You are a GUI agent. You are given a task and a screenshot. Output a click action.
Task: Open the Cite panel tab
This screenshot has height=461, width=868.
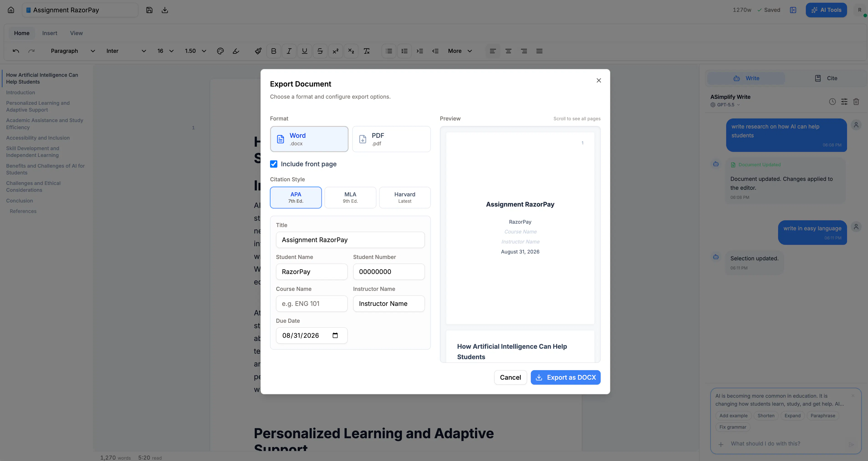point(826,78)
